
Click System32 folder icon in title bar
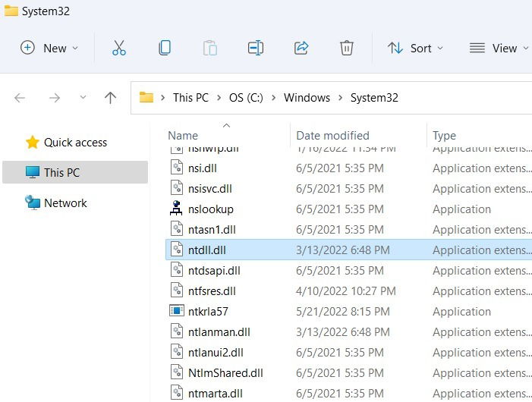point(11,11)
